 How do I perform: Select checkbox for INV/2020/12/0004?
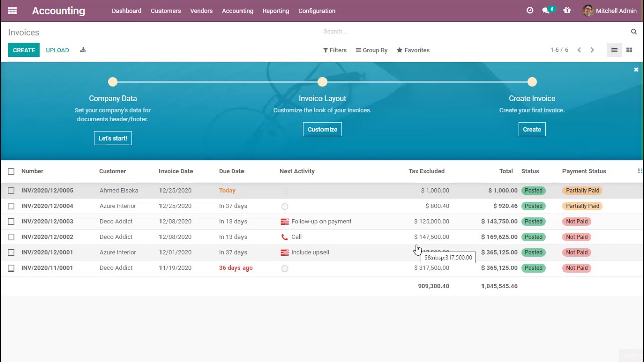[11, 206]
